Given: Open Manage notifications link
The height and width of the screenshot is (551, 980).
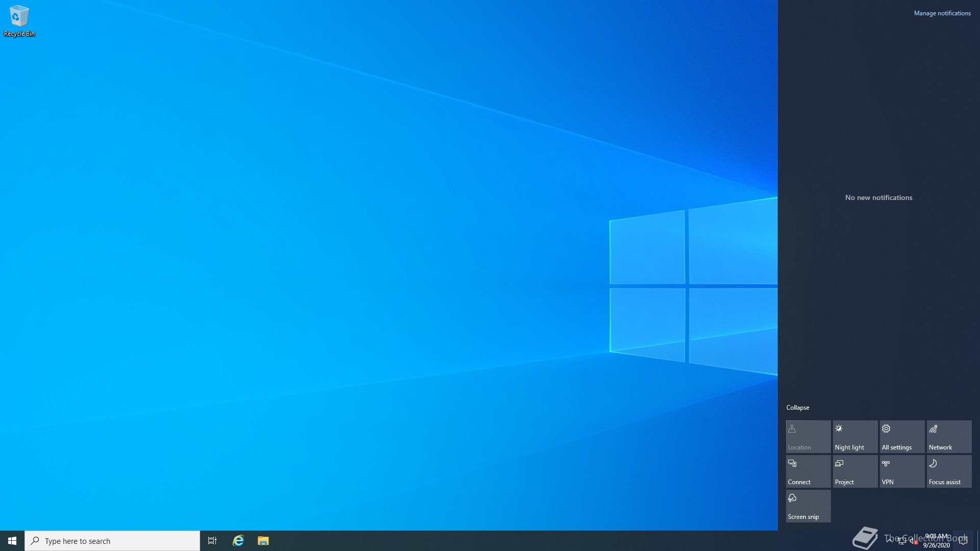Looking at the screenshot, I should pos(942,13).
